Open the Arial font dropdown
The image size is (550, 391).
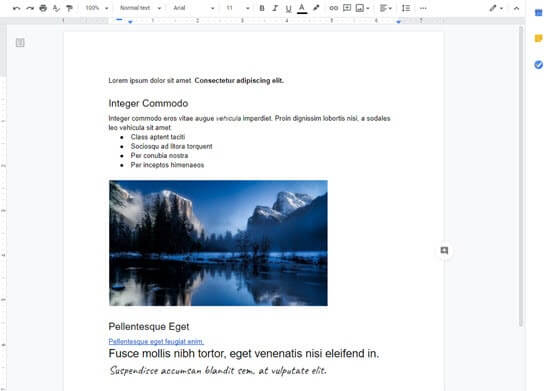click(x=194, y=8)
